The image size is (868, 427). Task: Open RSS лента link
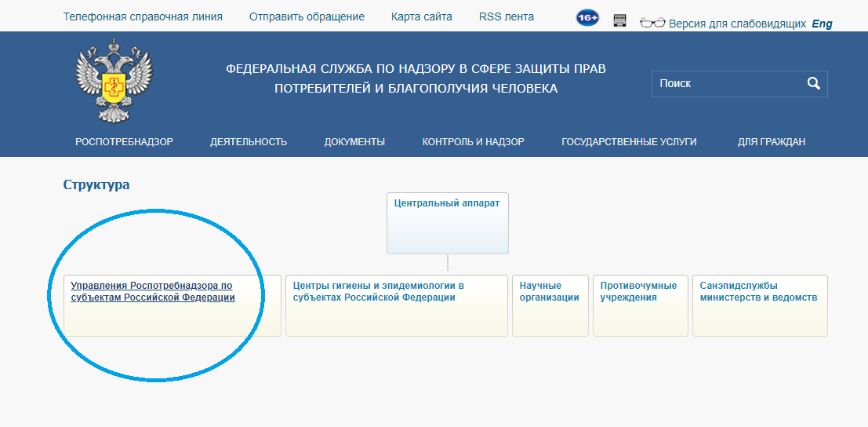click(507, 16)
